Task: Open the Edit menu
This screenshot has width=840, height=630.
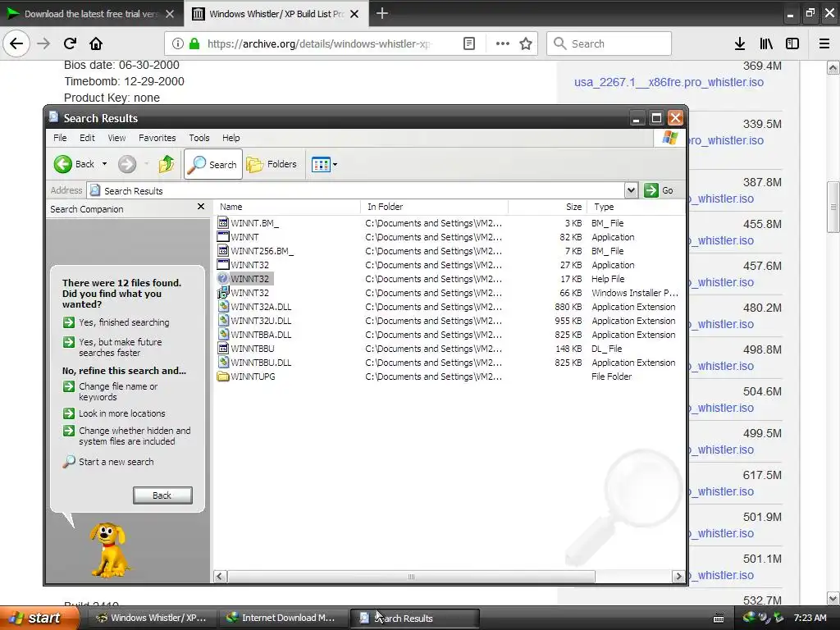Action: 87,138
